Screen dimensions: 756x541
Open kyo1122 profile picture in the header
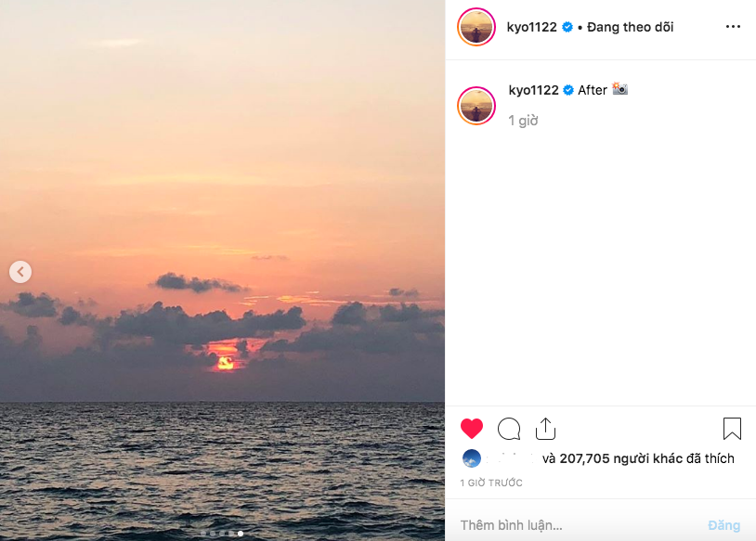(476, 27)
